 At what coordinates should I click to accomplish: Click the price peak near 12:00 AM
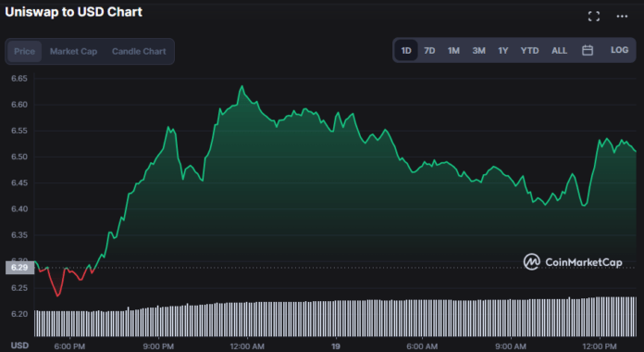[241, 86]
